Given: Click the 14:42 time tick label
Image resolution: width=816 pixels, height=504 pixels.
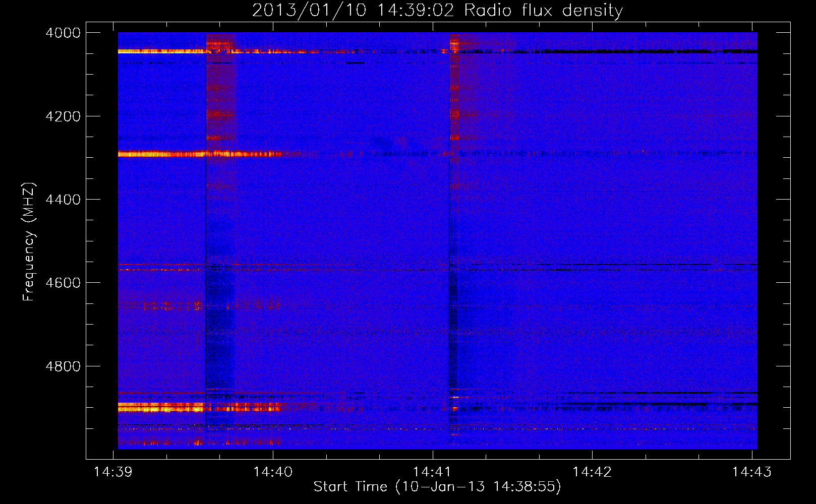Looking at the screenshot, I should point(592,472).
